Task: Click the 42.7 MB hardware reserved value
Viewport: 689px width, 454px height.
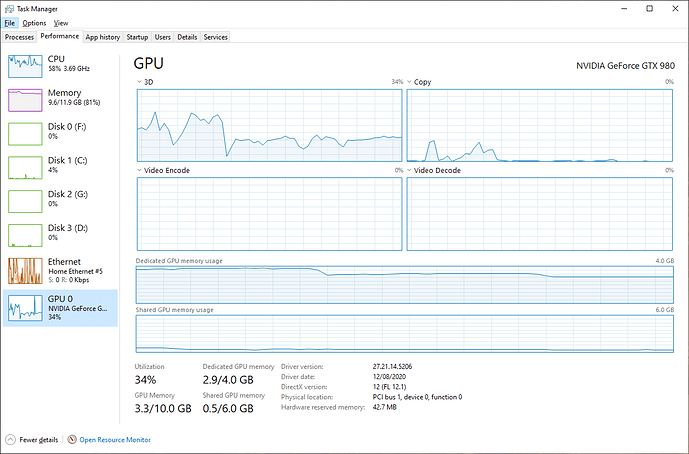Action: 384,407
